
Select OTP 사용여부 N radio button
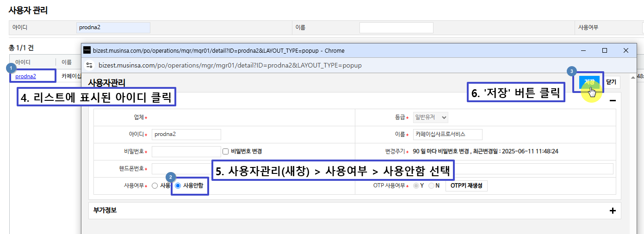tap(432, 186)
